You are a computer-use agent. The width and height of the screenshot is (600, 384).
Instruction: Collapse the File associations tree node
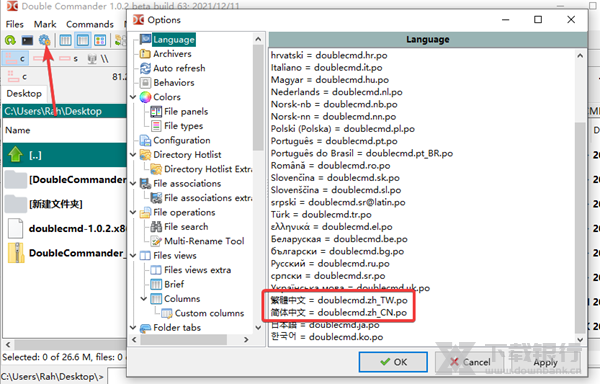pyautogui.click(x=133, y=184)
